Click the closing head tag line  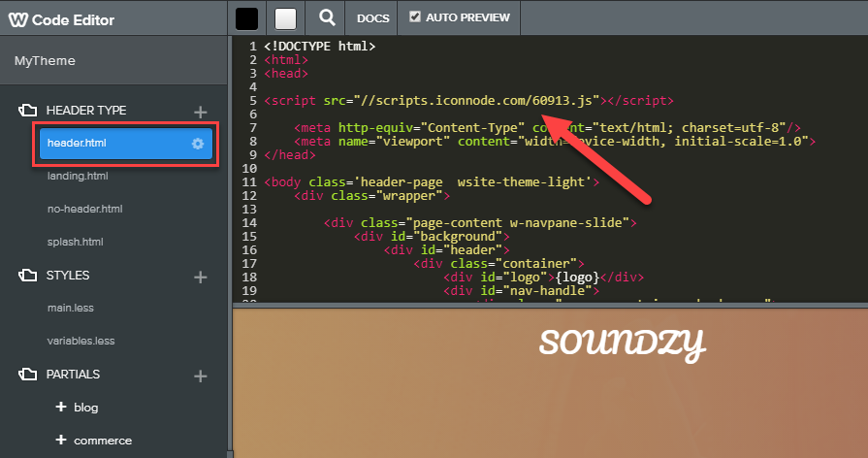(290, 155)
